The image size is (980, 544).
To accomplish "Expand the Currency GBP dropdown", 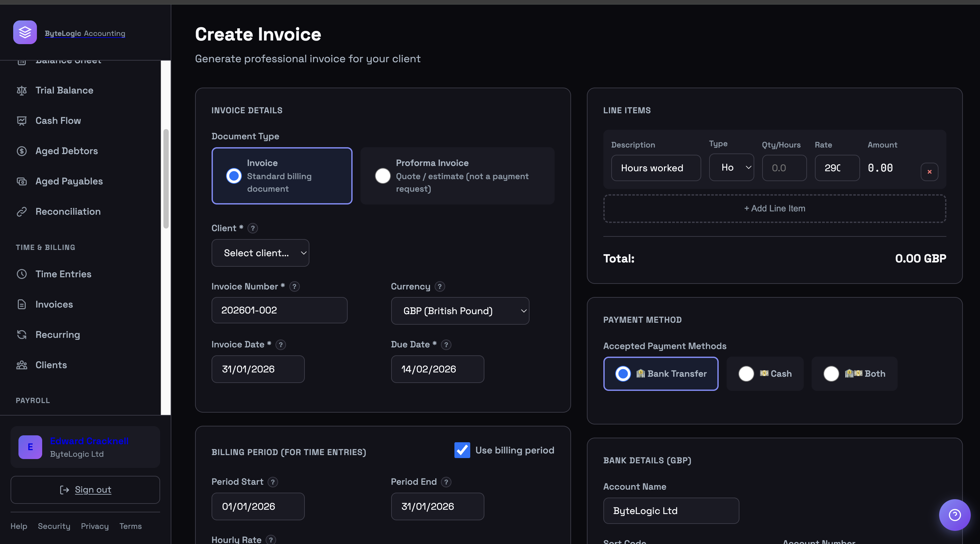I will tap(460, 311).
